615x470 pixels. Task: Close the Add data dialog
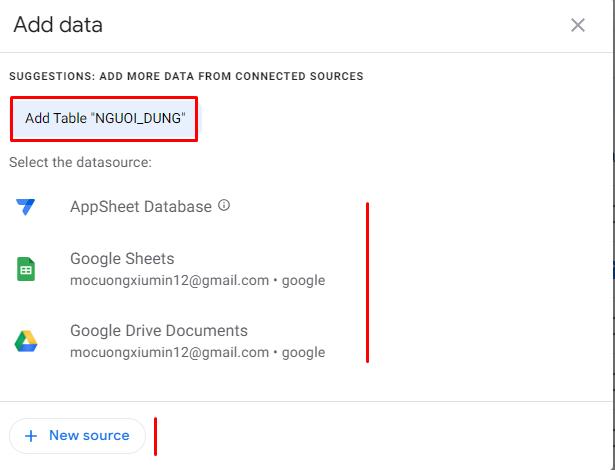click(578, 26)
